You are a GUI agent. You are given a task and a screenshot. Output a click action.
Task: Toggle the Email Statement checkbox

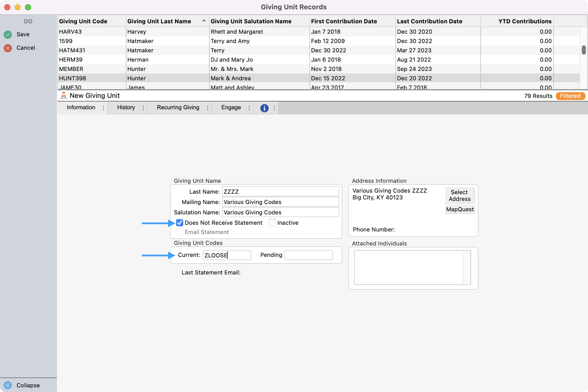click(179, 232)
